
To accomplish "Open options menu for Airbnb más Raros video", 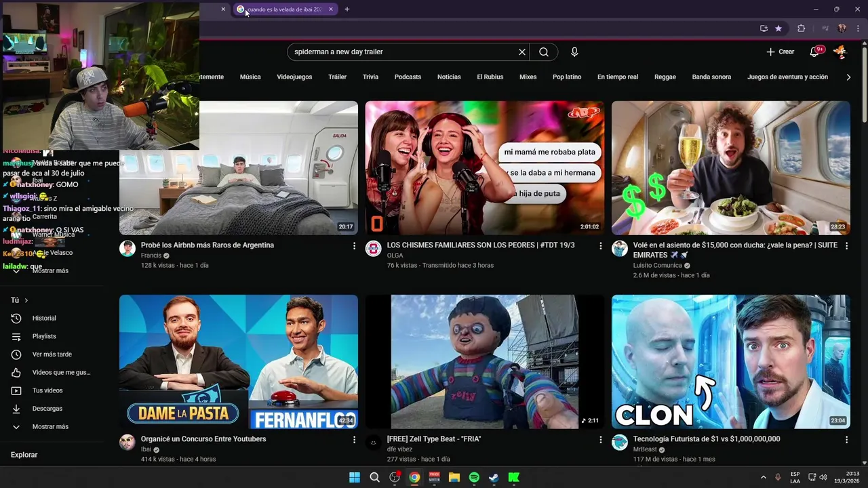I will (354, 246).
